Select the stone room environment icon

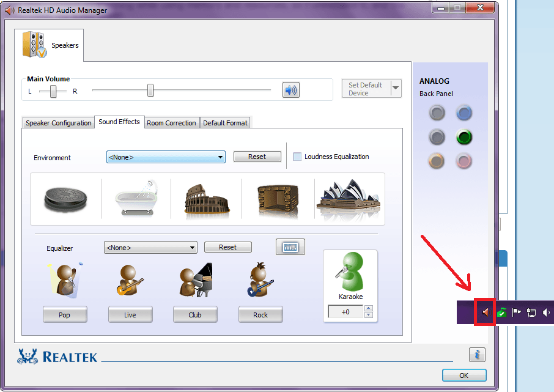(x=278, y=200)
